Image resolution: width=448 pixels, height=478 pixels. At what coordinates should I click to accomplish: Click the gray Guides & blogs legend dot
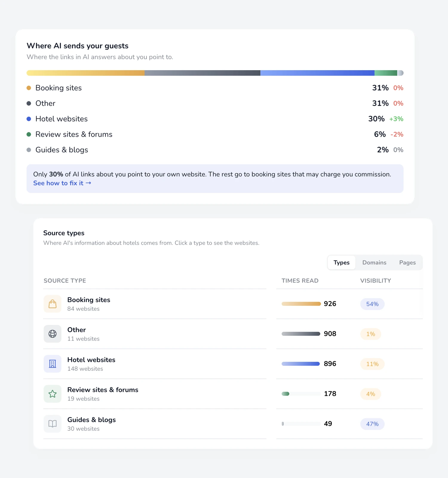click(x=29, y=150)
